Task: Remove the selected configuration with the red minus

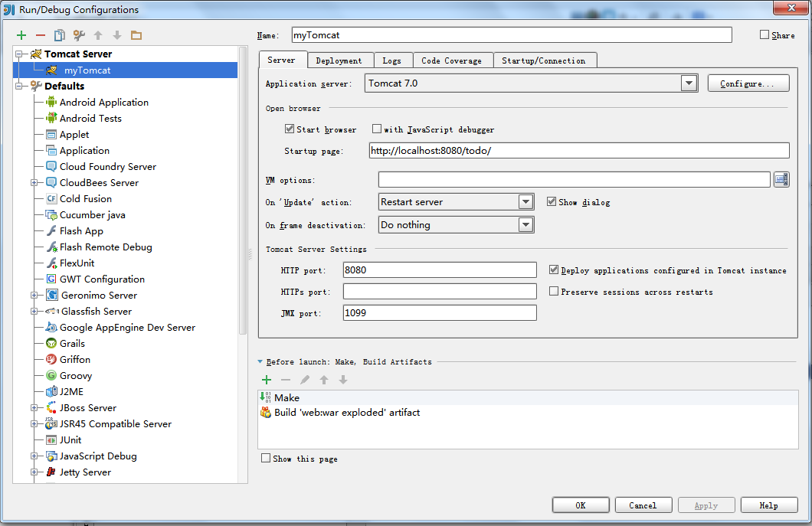Action: coord(41,35)
